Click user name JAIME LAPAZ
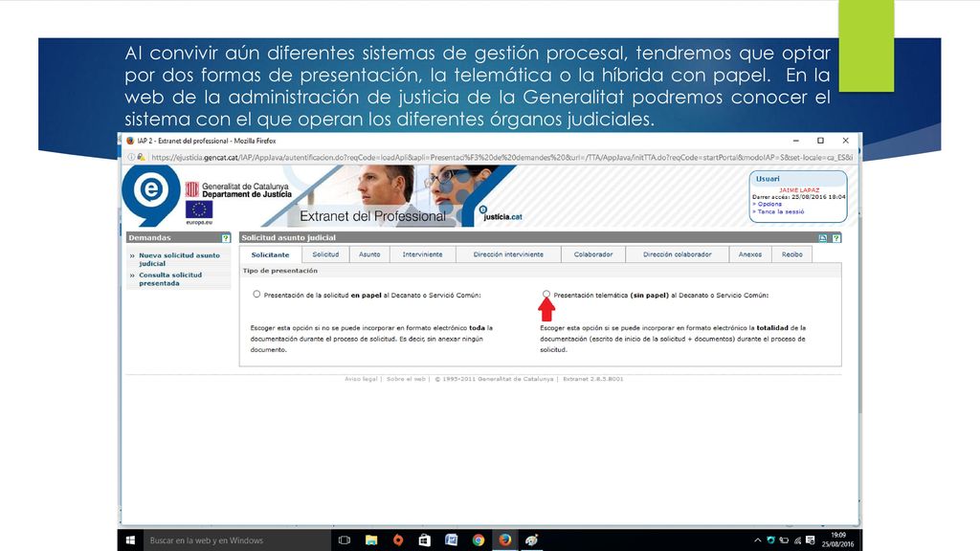Screen dimensions: 980x551 799,190
